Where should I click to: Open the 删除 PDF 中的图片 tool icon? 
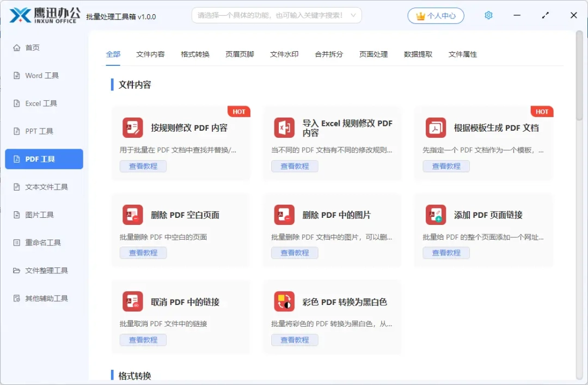click(284, 215)
